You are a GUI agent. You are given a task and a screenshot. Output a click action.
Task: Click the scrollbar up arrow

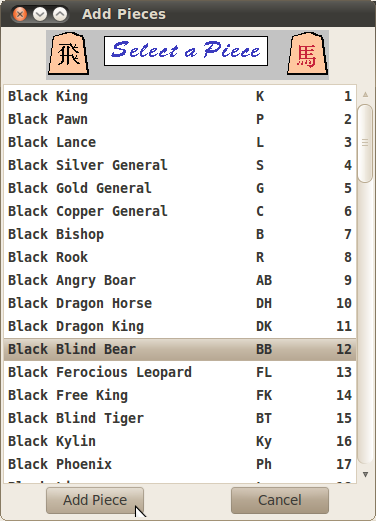pos(365,95)
